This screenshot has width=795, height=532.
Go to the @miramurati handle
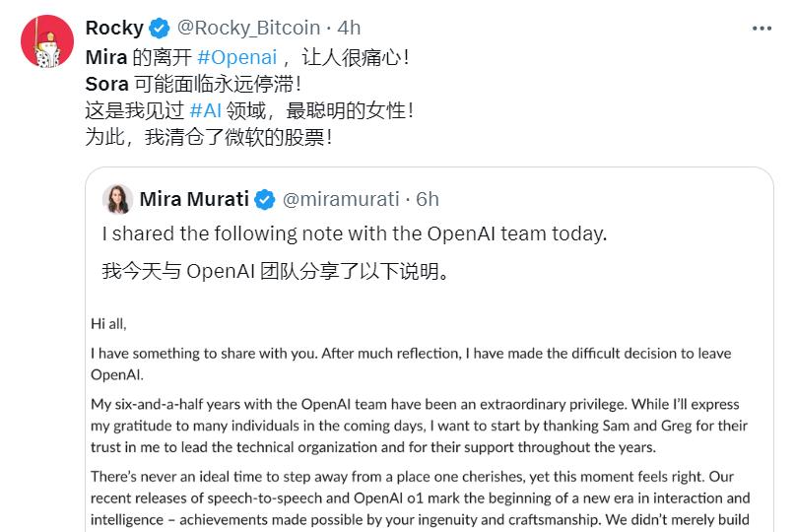pos(341,200)
